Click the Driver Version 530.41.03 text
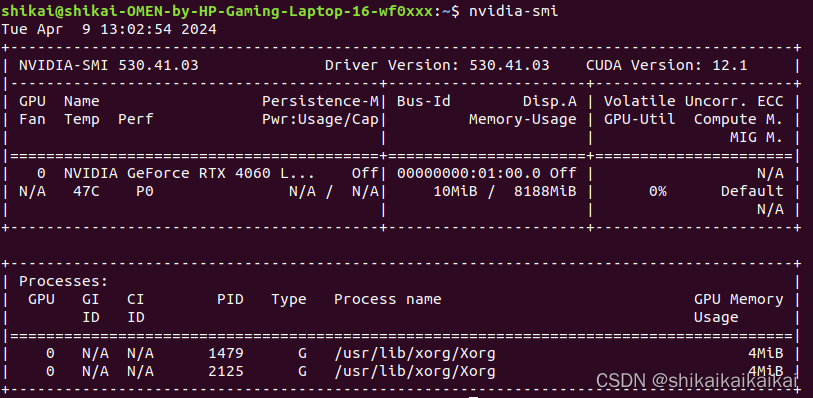This screenshot has width=813, height=398. 437,65
